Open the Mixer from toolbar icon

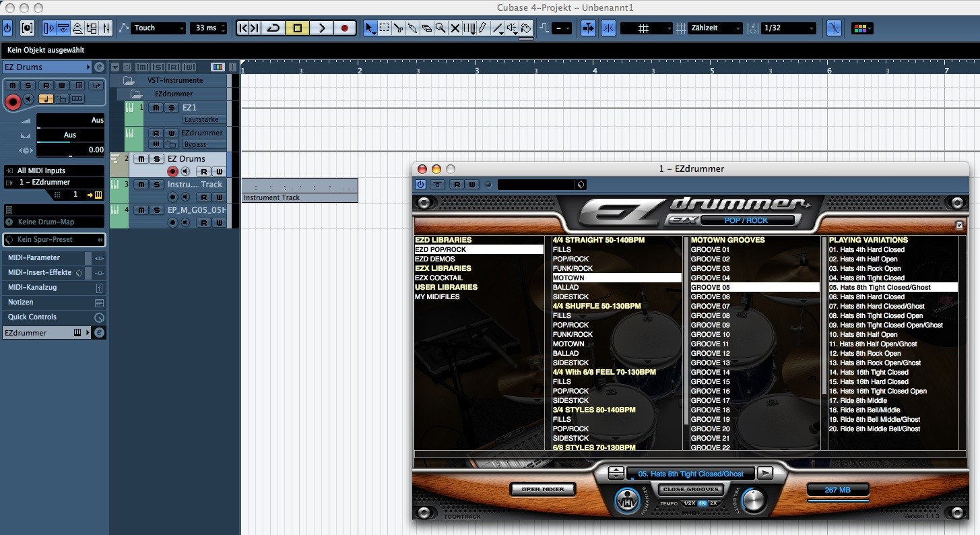point(107,28)
